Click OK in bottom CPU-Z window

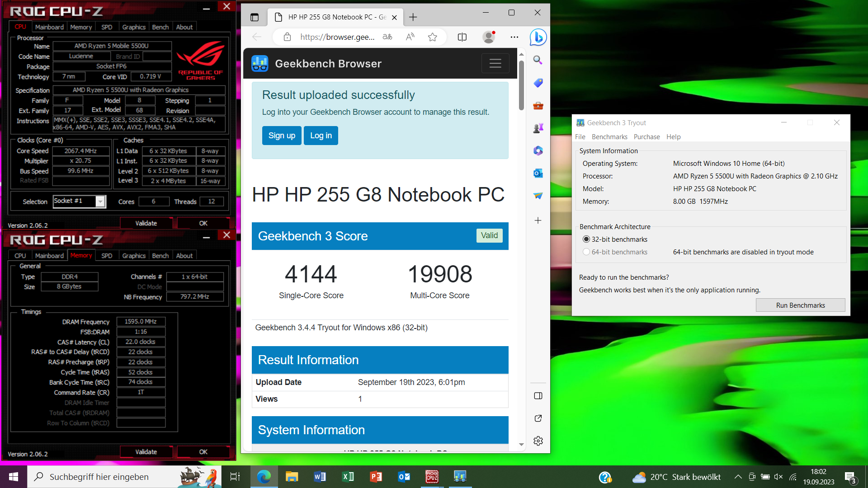pyautogui.click(x=203, y=452)
